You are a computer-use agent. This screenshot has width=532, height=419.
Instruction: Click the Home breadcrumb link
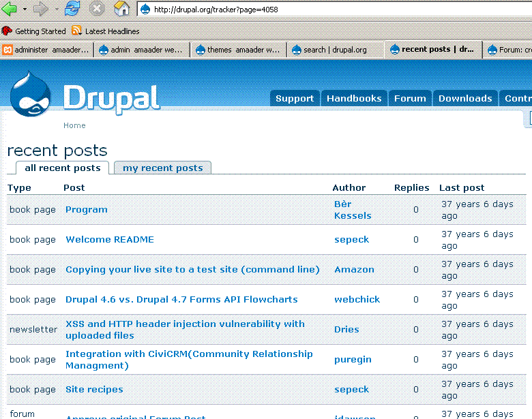tap(74, 125)
